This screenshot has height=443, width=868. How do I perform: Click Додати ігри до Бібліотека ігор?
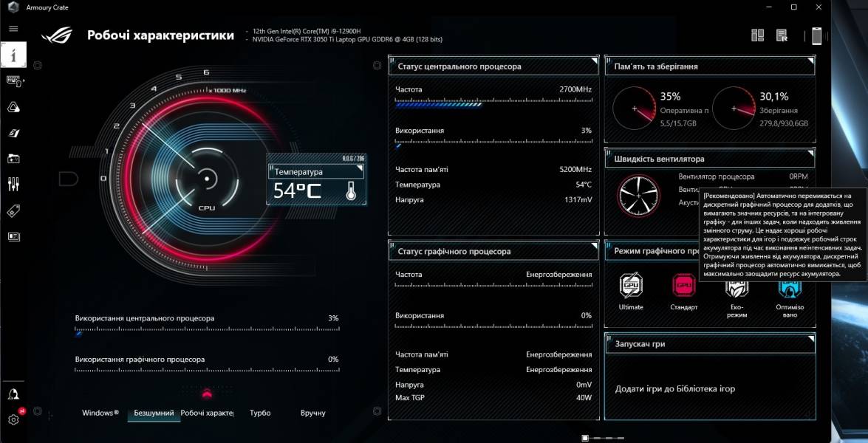point(674,389)
